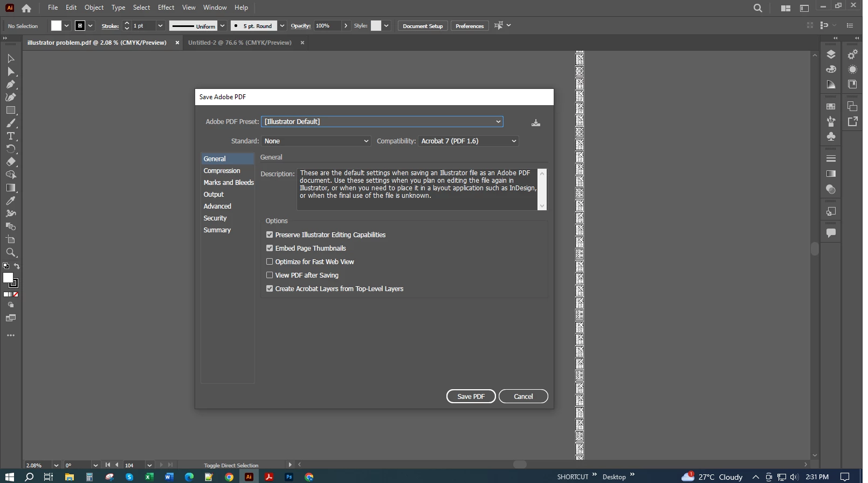
Task: Select Security in PDF settings list
Action: pos(215,218)
